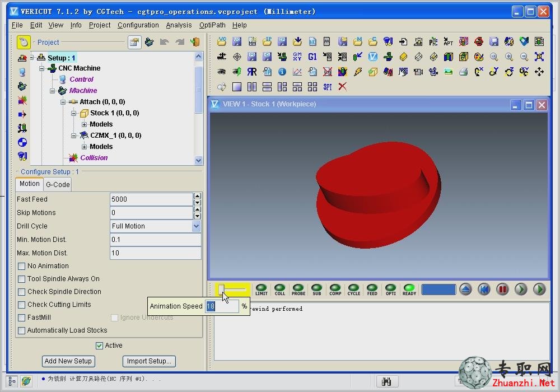The image size is (560, 392).
Task: Open the File menu
Action: click(17, 25)
